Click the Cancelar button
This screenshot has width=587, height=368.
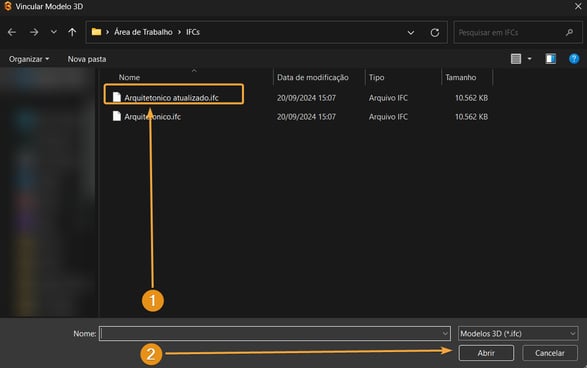tap(550, 353)
